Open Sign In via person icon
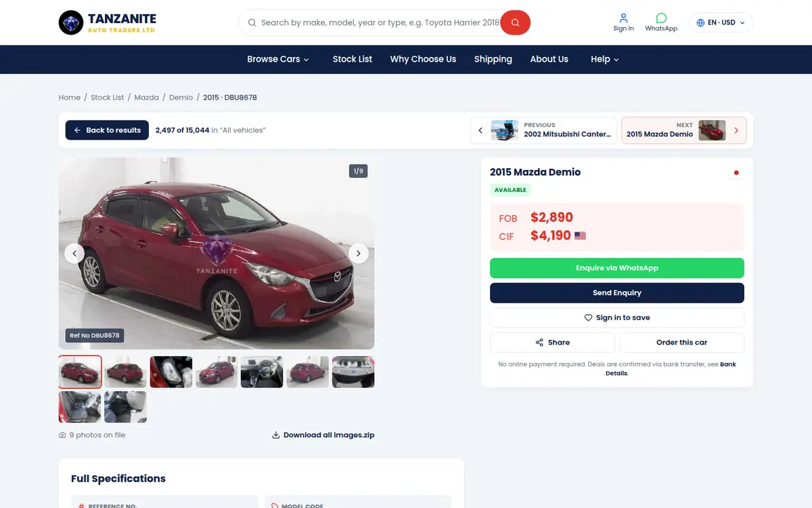 (623, 22)
